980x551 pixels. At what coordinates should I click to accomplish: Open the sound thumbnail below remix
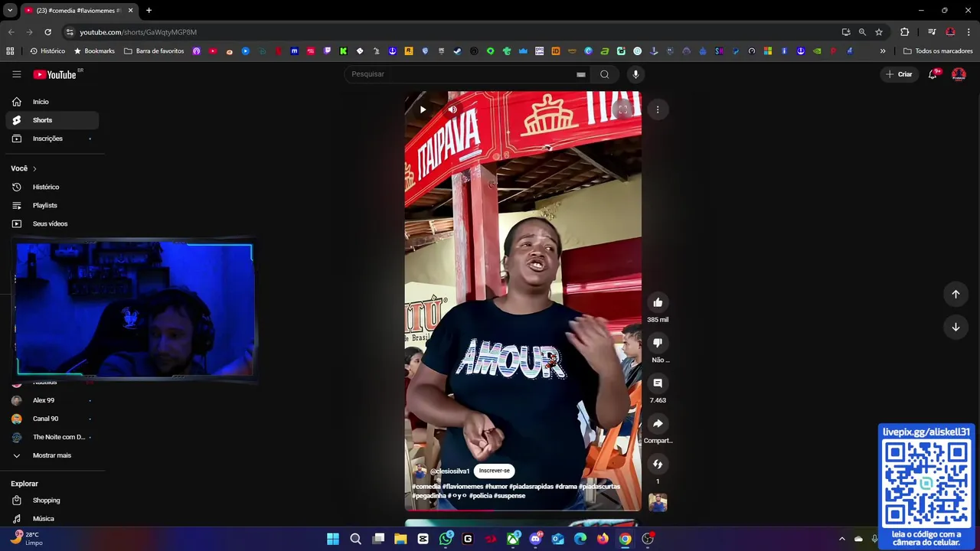click(x=658, y=502)
